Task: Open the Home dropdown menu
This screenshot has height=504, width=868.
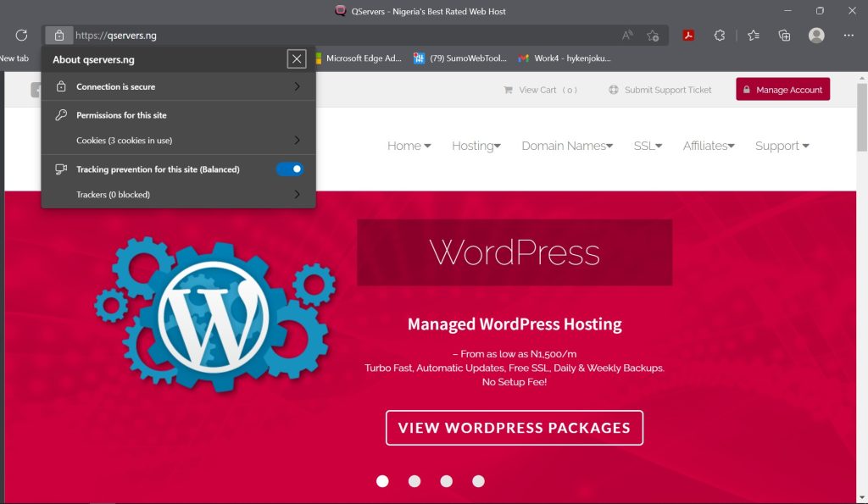Action: [x=409, y=146]
